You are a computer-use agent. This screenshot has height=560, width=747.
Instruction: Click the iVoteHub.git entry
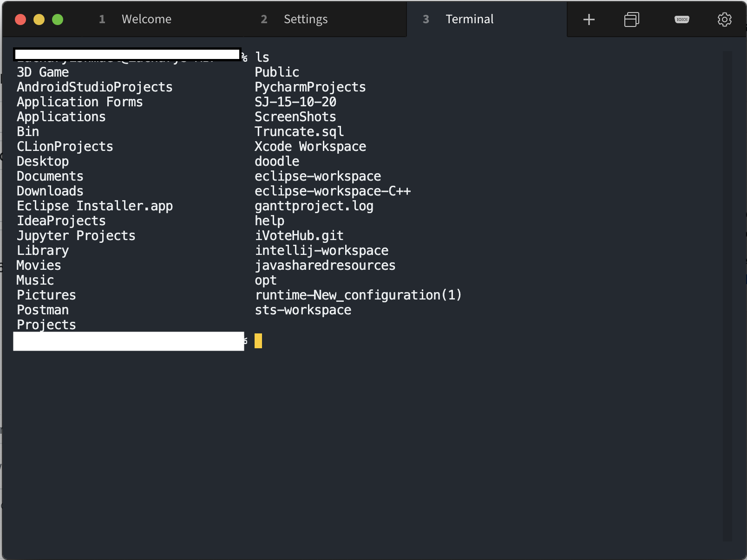[299, 235]
